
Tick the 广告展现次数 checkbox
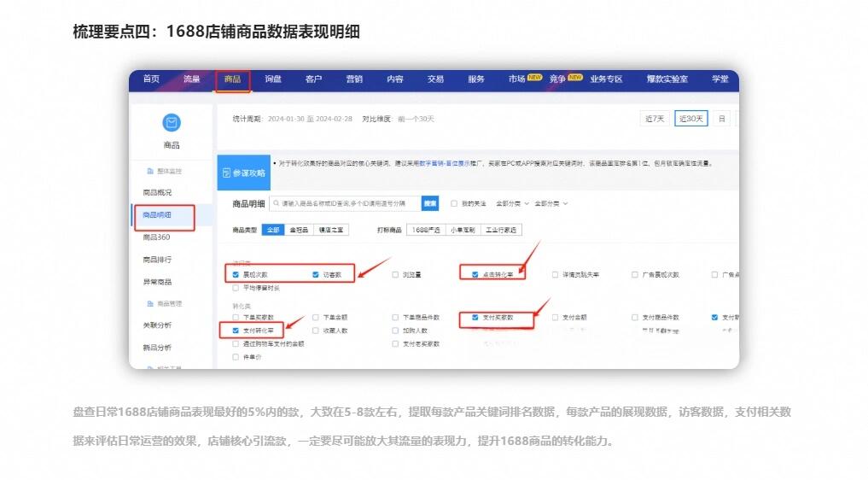(x=634, y=274)
